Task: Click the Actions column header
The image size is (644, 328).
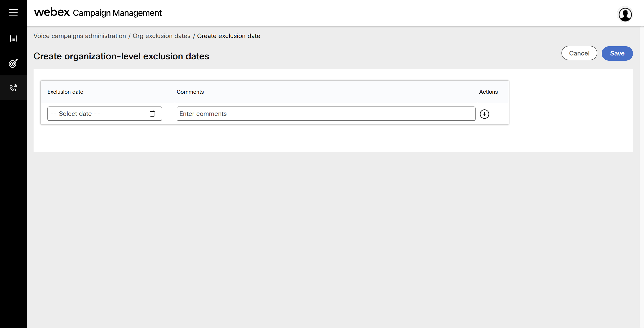Action: tap(488, 92)
